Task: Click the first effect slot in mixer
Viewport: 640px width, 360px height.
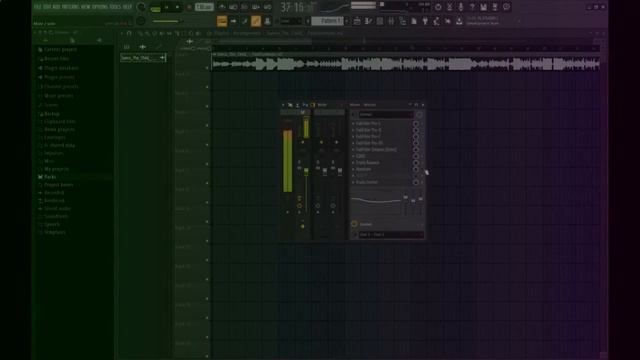Action: click(382, 123)
